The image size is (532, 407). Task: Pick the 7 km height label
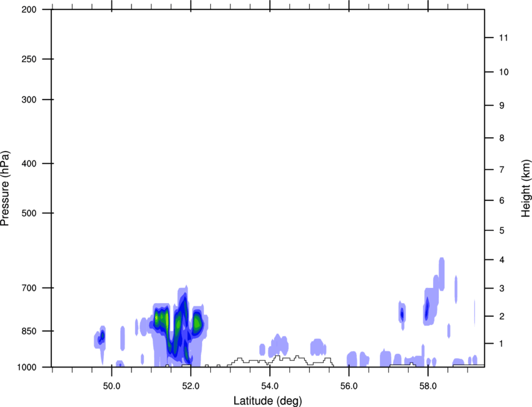pyautogui.click(x=502, y=170)
